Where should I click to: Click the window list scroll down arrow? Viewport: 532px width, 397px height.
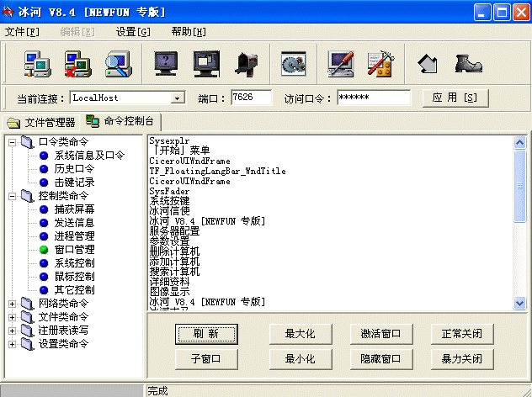[519, 303]
